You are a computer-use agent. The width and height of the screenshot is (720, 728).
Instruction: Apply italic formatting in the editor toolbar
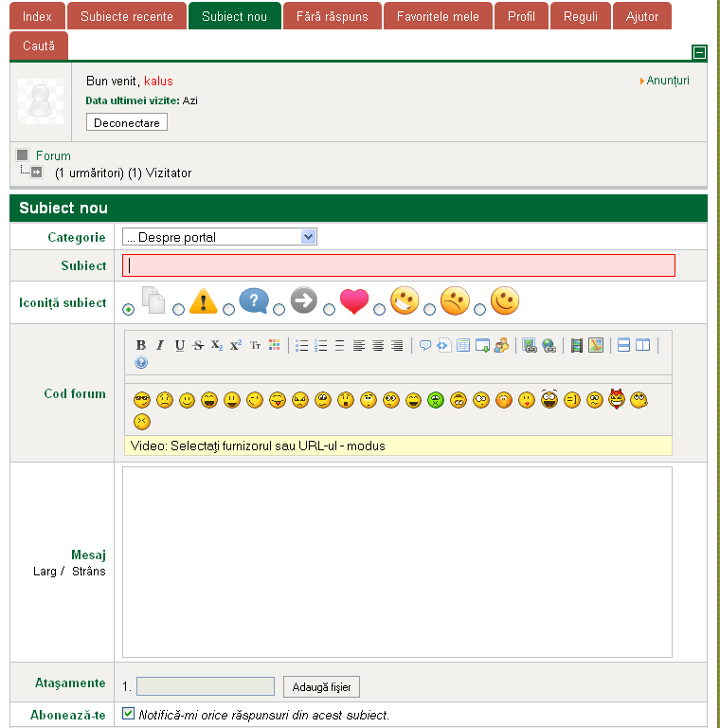pos(160,346)
